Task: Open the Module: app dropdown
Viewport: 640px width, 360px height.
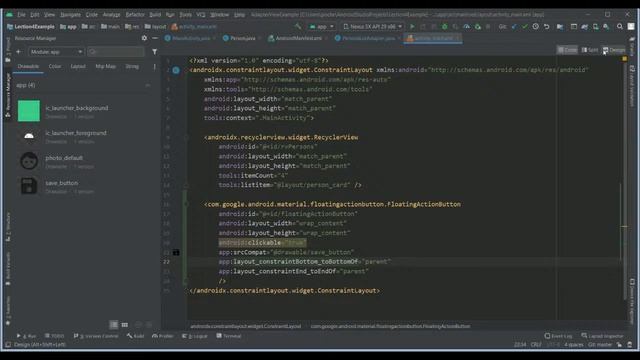Action: (56, 52)
